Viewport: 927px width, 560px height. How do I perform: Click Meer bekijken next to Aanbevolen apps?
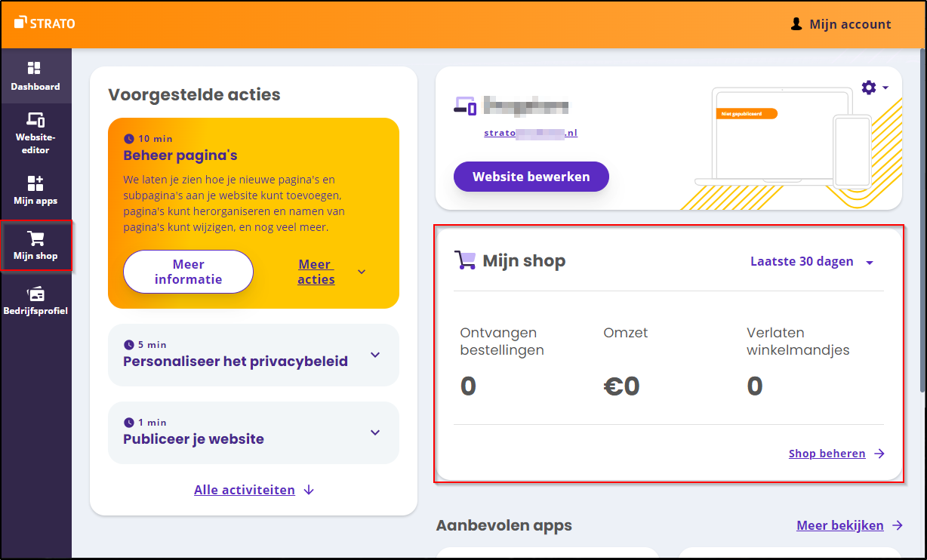pos(840,525)
